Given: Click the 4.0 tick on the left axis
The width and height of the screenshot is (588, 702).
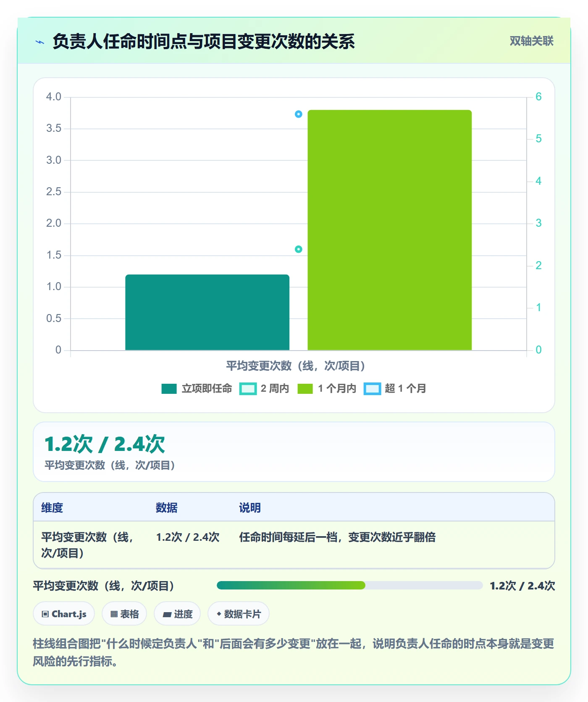Looking at the screenshot, I should [54, 97].
